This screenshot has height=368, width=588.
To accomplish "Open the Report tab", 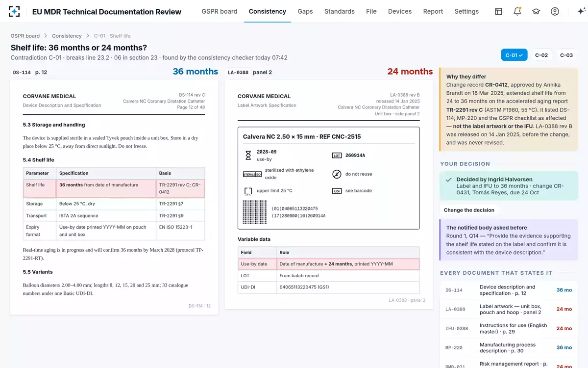I will [x=433, y=11].
